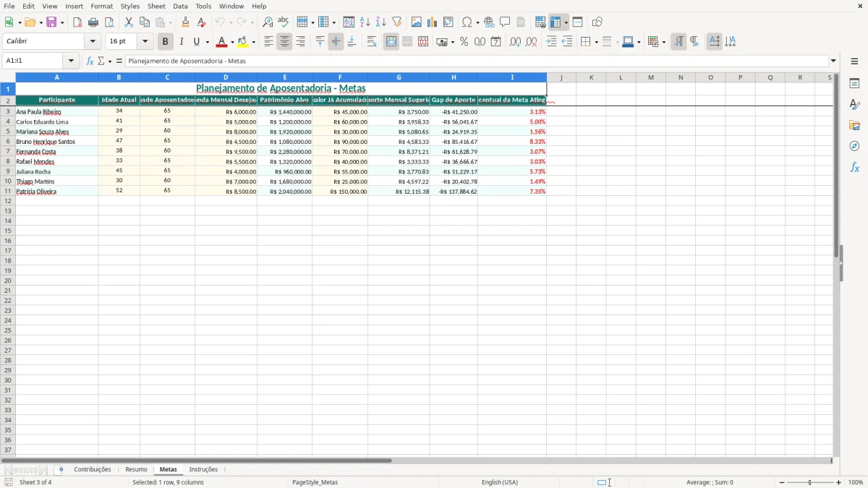This screenshot has width=868, height=488.
Task: Sort ascending A to Z
Action: [365, 22]
